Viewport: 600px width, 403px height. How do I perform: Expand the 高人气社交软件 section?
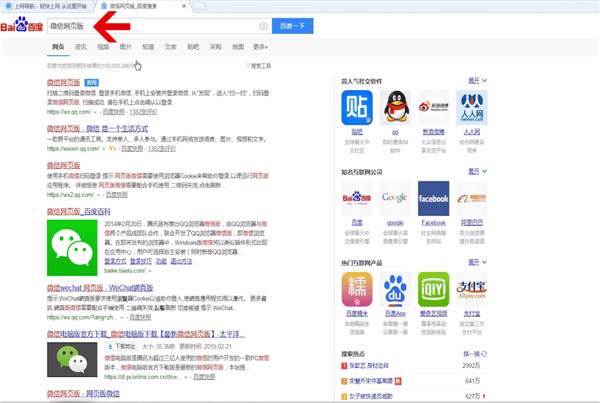(x=478, y=81)
